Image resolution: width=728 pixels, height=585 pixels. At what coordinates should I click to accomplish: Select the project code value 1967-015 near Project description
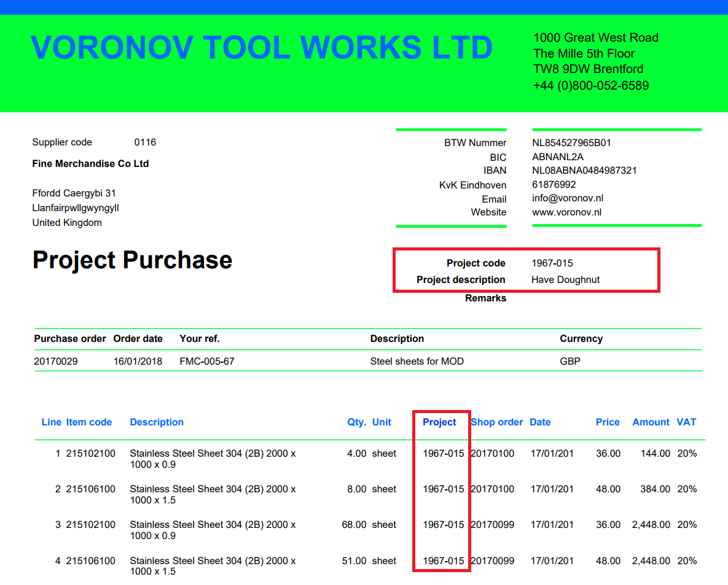tap(552, 263)
